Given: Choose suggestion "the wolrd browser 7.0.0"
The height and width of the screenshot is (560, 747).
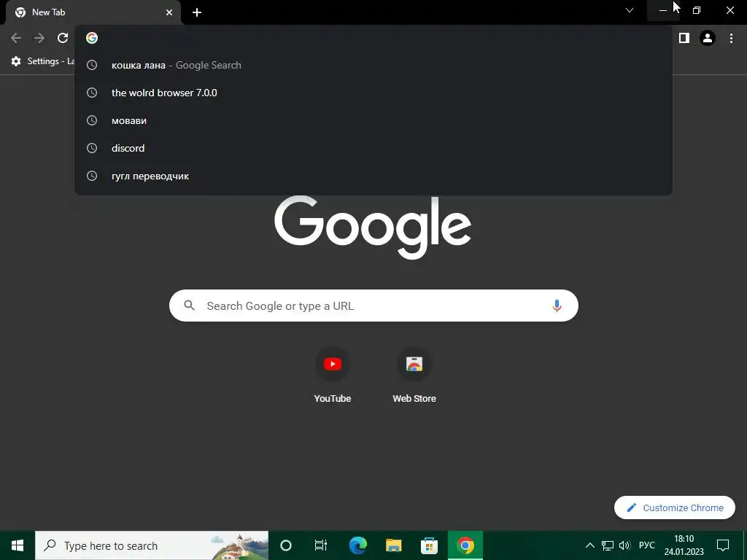Looking at the screenshot, I should (373, 93).
